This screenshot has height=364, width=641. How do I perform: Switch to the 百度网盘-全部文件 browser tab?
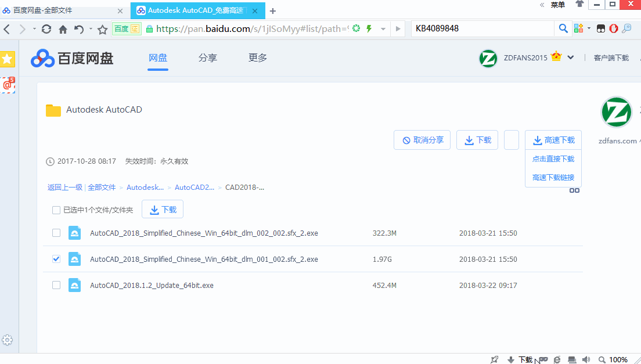64,10
